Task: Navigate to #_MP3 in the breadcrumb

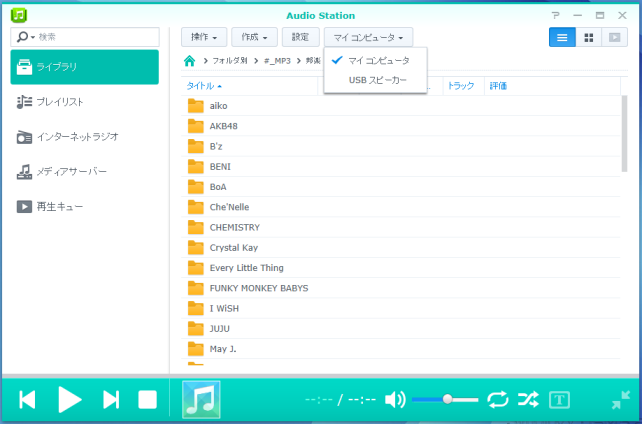Action: click(277, 61)
